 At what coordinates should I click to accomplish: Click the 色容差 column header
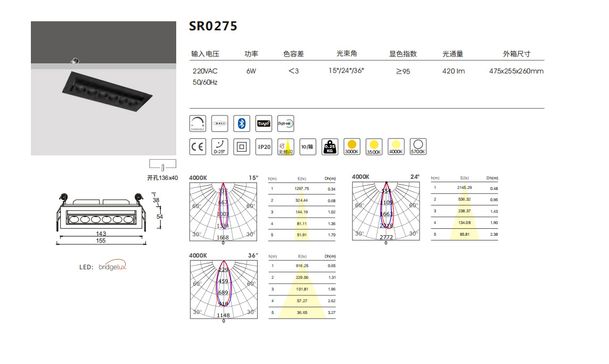(294, 54)
